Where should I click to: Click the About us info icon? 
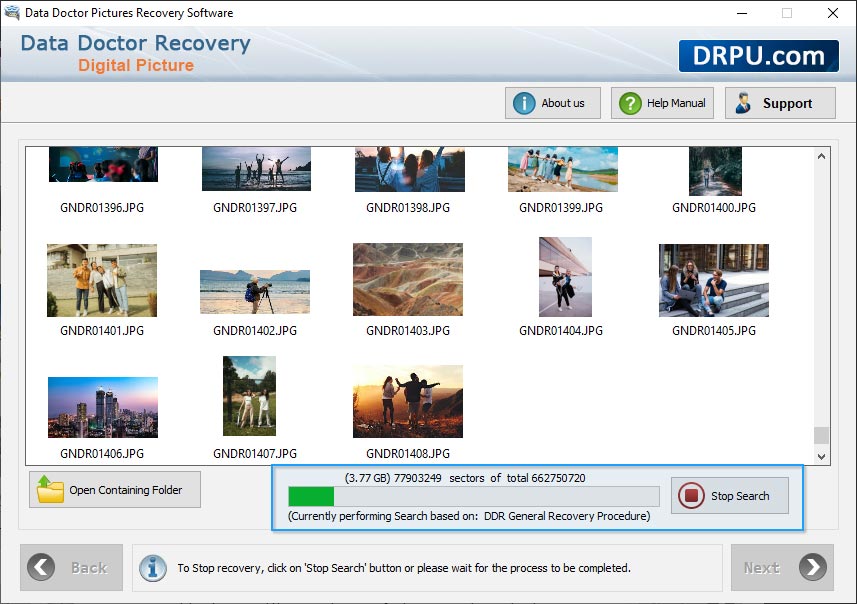coord(524,103)
